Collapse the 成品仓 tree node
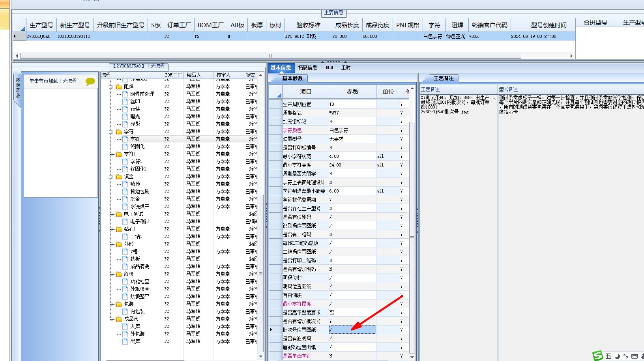644x361 pixels. [x=111, y=319]
